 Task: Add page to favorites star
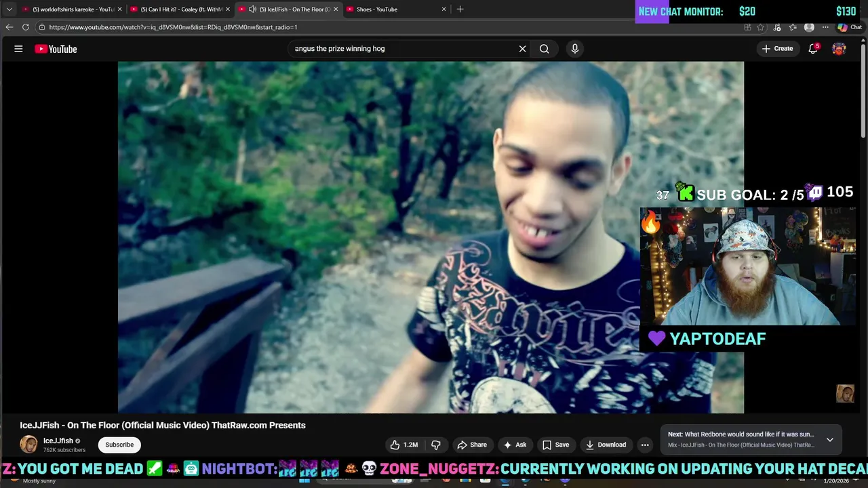pyautogui.click(x=760, y=27)
